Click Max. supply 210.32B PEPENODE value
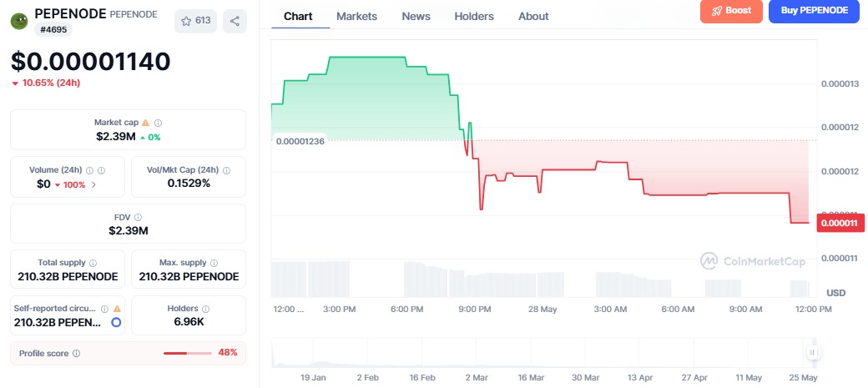The width and height of the screenshot is (868, 388). coord(189,277)
